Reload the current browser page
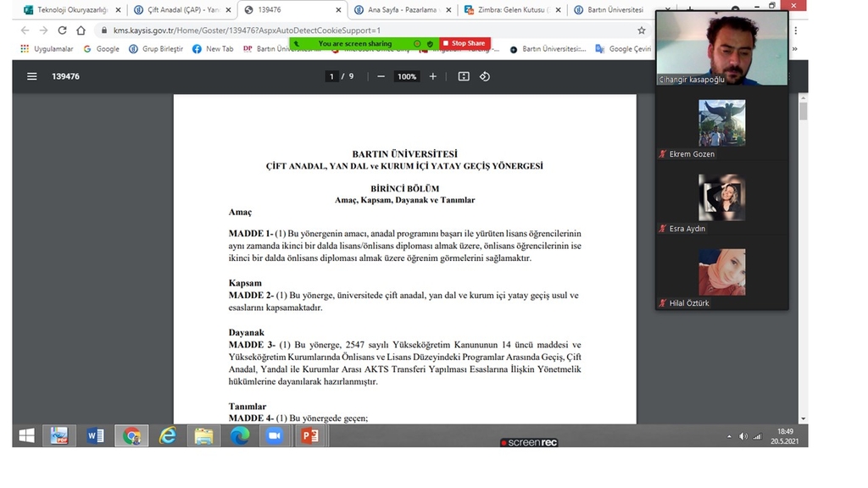This screenshot has height=488, width=868. point(62,30)
